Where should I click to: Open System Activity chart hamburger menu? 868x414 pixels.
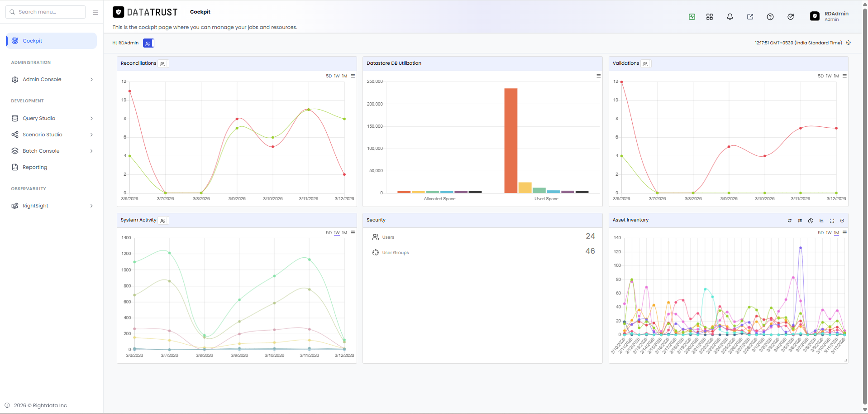point(353,232)
